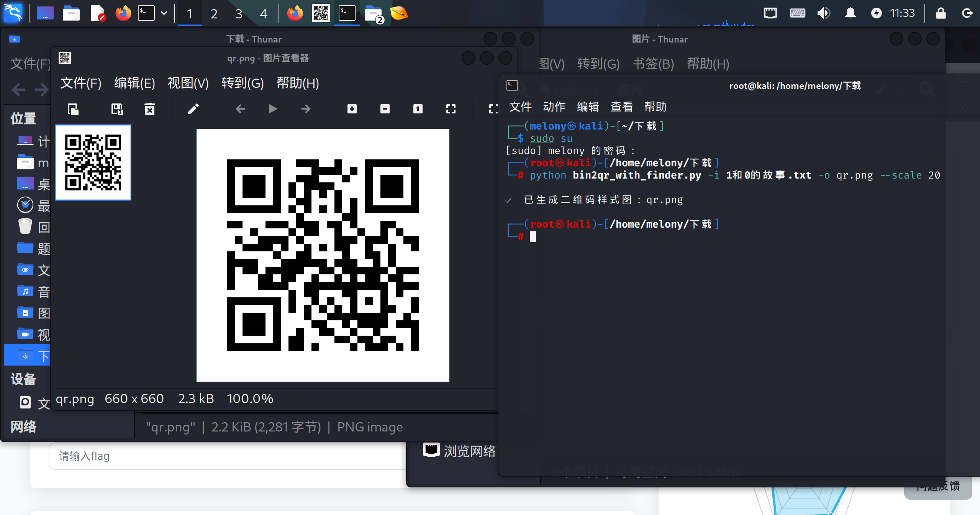Viewport: 980px width, 515px height.
Task: Click the open image toolbar icon
Action: 73,109
